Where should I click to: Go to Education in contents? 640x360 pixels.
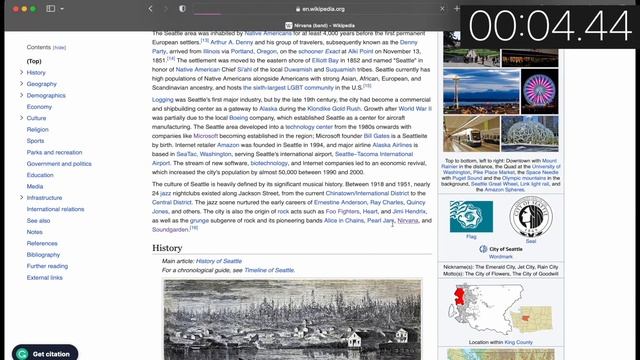[40, 175]
